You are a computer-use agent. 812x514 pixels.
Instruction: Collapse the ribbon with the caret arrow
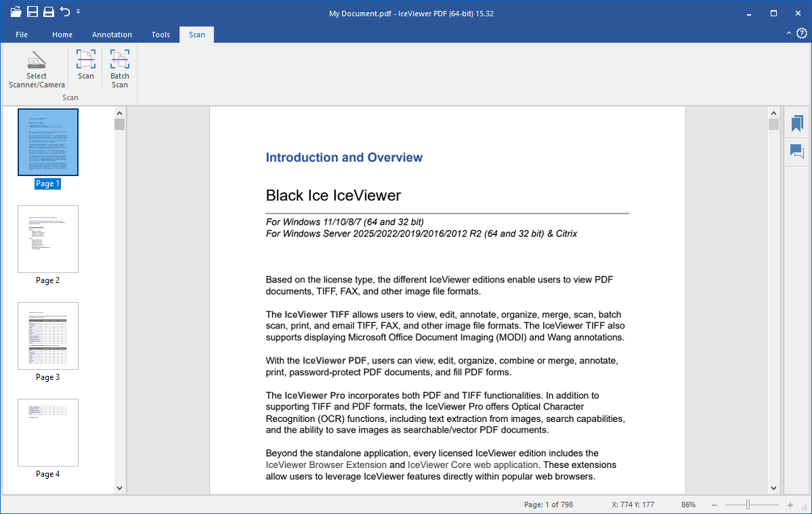point(789,33)
